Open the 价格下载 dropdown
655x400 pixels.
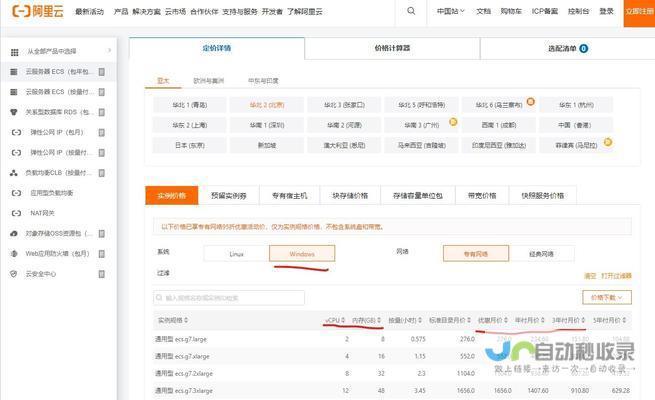tap(607, 297)
